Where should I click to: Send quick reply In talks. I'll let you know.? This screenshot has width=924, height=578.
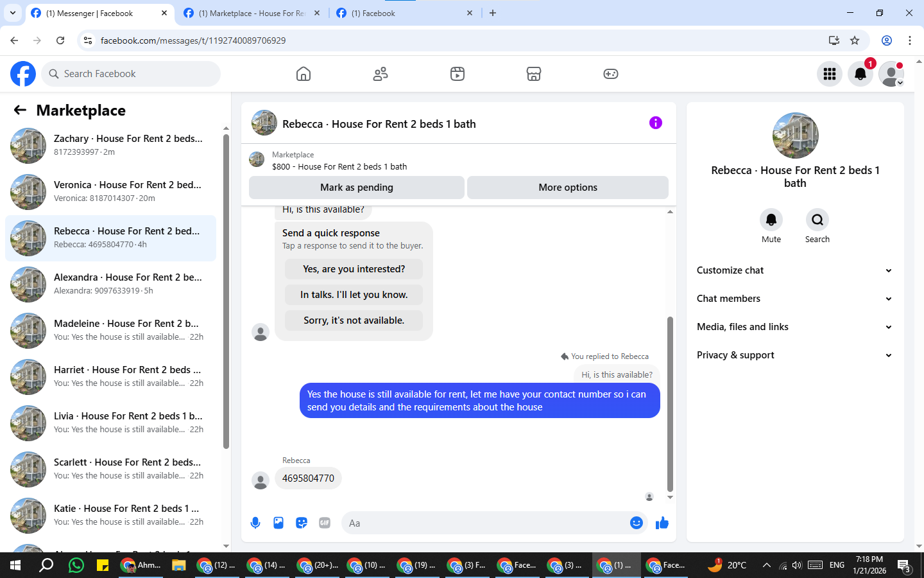click(x=354, y=295)
